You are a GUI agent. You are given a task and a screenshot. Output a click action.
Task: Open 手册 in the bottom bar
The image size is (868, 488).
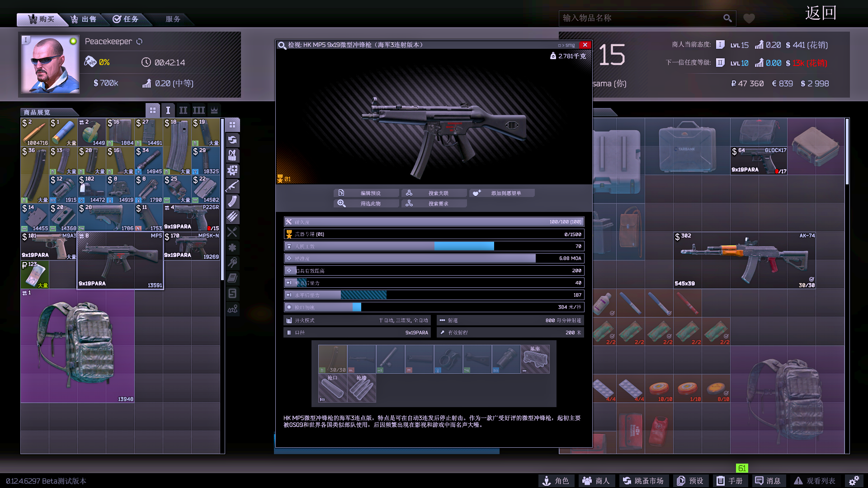pos(731,481)
